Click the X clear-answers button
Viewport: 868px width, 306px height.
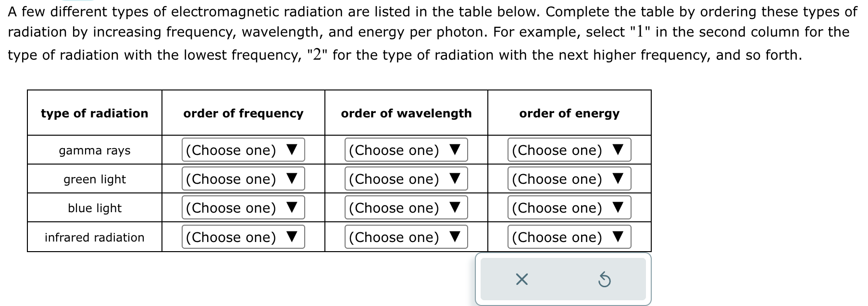tap(522, 279)
